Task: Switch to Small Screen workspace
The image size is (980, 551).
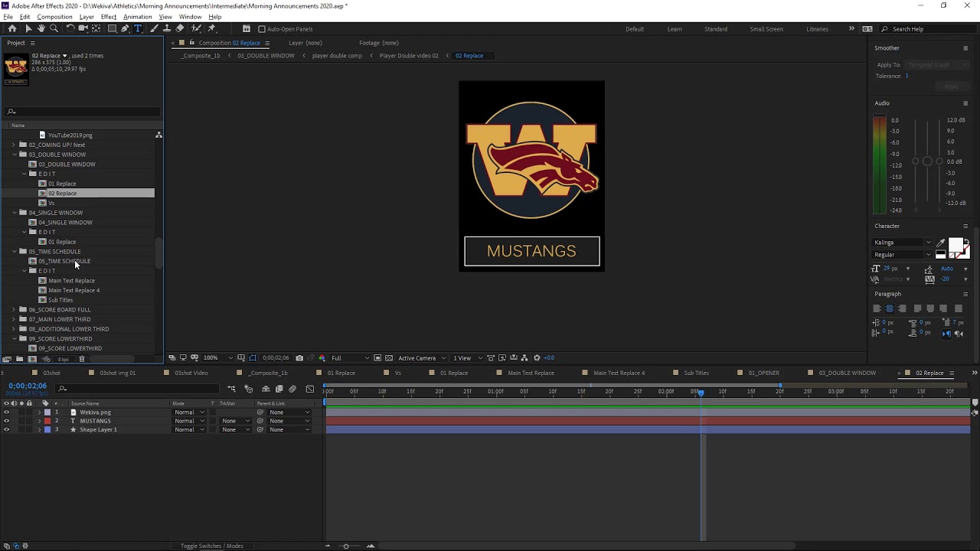Action: [766, 29]
